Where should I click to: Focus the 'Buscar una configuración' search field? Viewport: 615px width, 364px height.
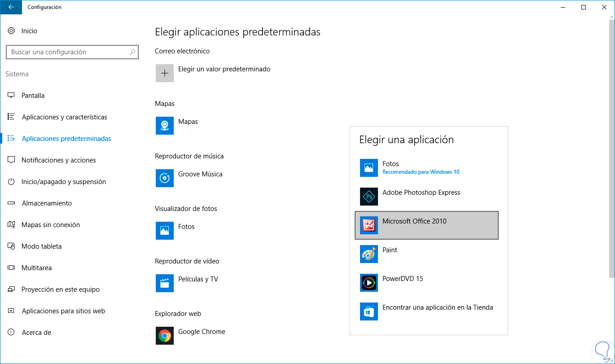(x=72, y=52)
